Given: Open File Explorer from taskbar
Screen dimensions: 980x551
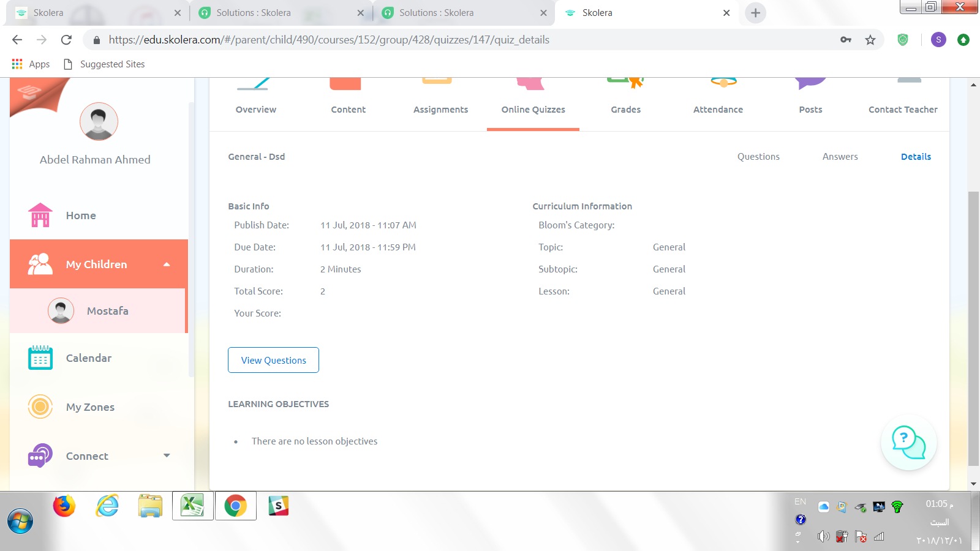Looking at the screenshot, I should tap(150, 506).
